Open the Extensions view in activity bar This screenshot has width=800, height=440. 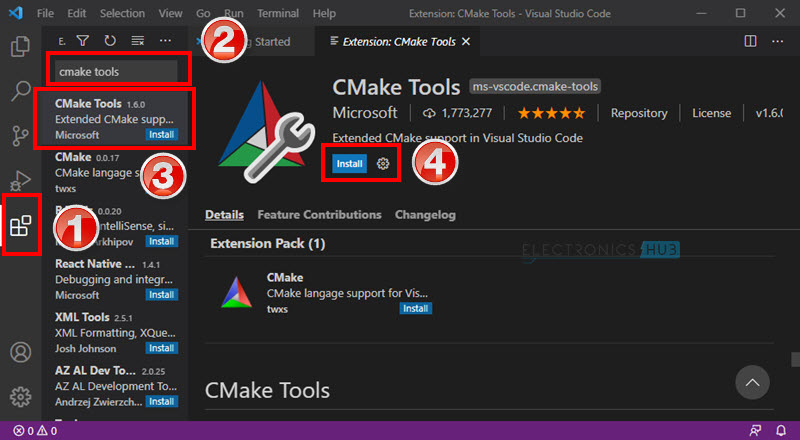pos(20,226)
